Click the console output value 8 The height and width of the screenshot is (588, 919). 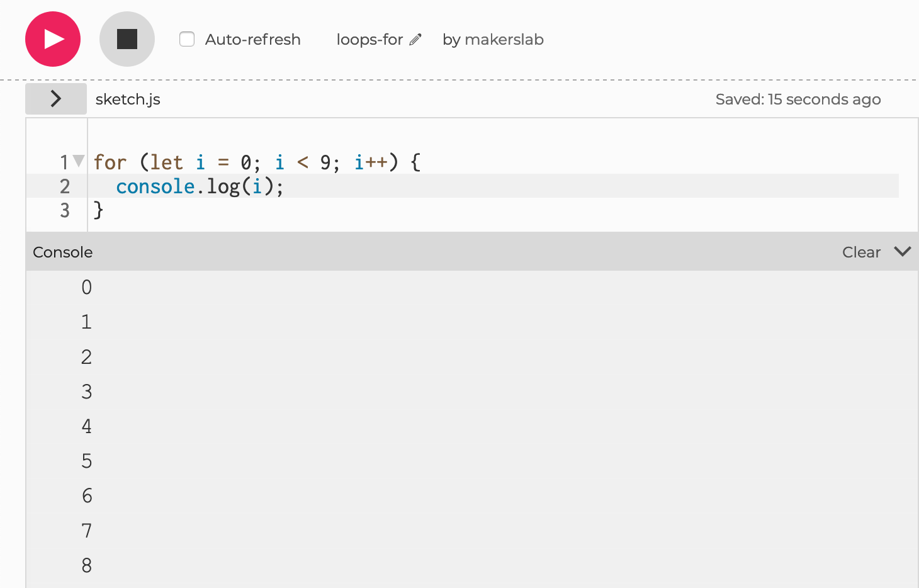click(87, 565)
